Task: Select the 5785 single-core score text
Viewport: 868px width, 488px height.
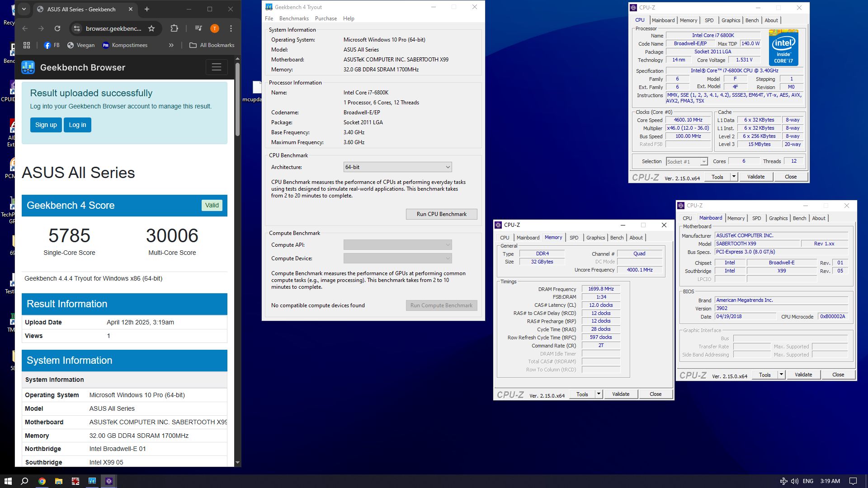Action: (69, 236)
